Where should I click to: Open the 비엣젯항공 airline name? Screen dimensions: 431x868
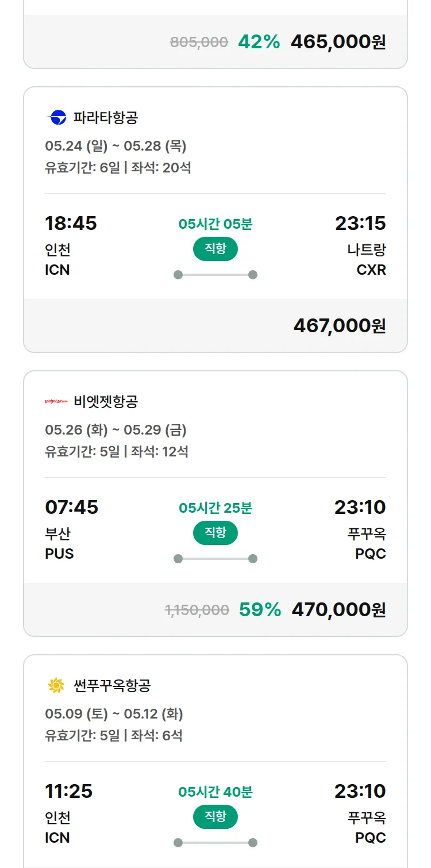click(106, 401)
